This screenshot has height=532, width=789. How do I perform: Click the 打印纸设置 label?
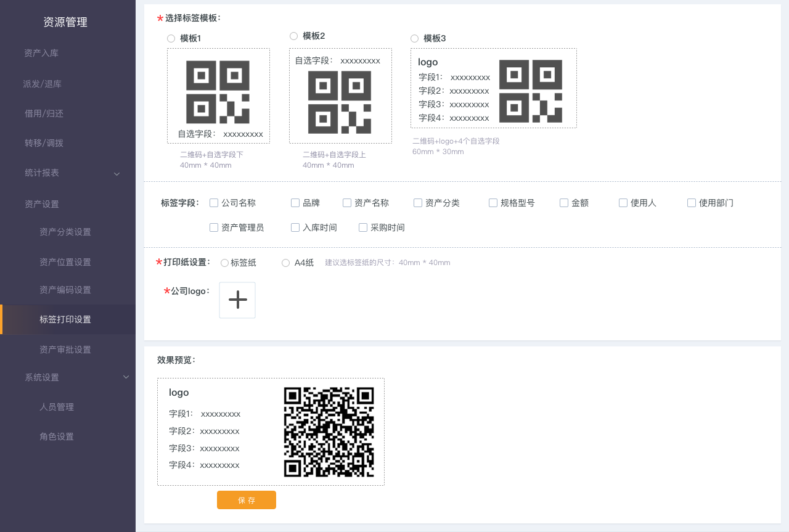[x=187, y=262]
